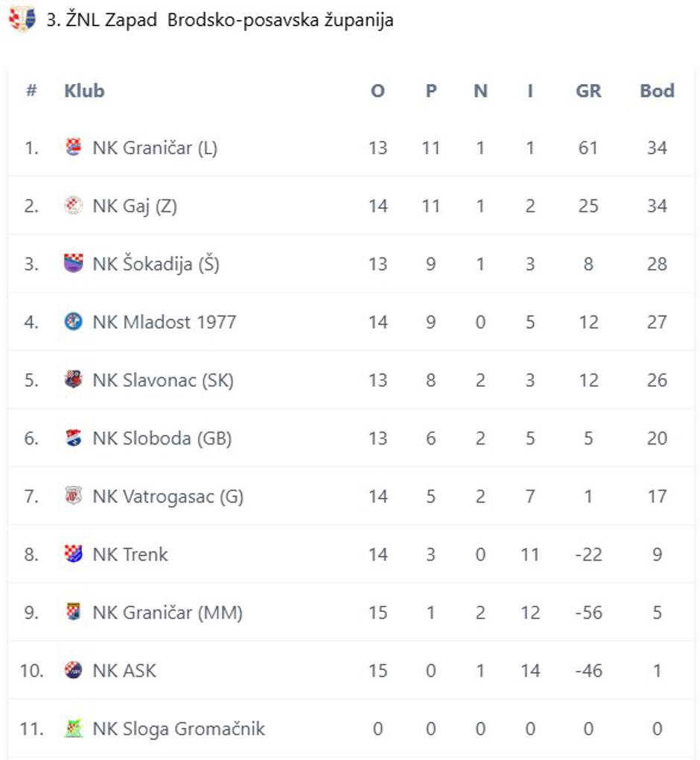Click the NK Graničar (MM) club crest
The width and height of the screenshot is (700, 760).
[x=73, y=612]
